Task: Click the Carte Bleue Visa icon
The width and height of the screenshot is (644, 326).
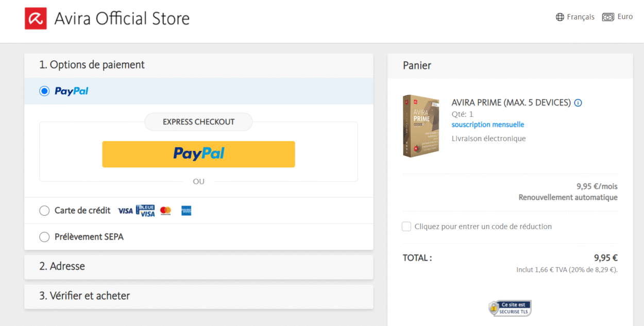Action: coord(145,210)
